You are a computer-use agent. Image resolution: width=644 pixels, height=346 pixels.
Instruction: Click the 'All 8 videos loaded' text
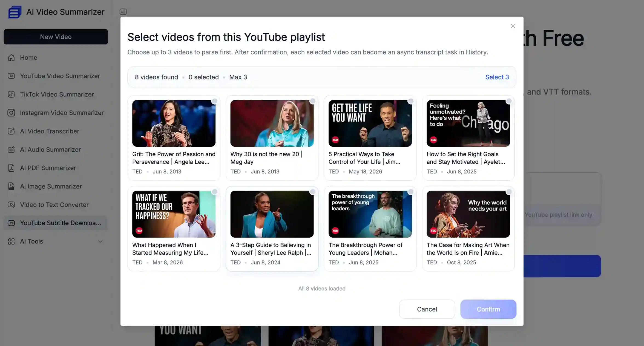tap(322, 289)
